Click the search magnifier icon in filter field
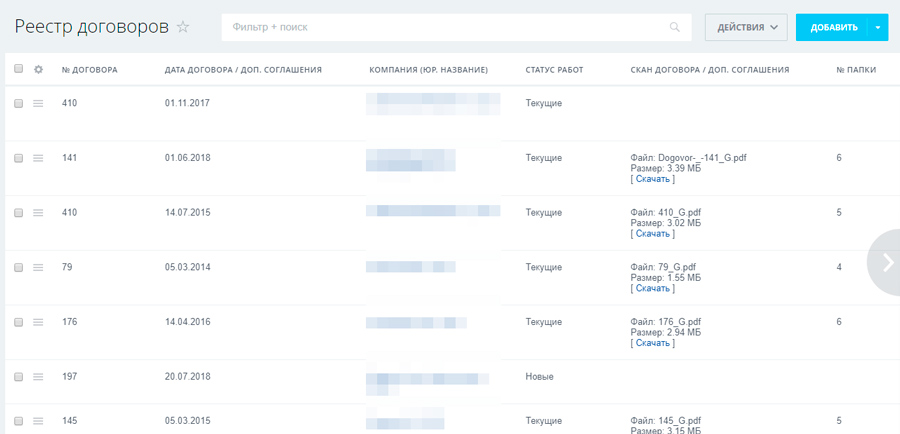The image size is (900, 434). pyautogui.click(x=676, y=28)
